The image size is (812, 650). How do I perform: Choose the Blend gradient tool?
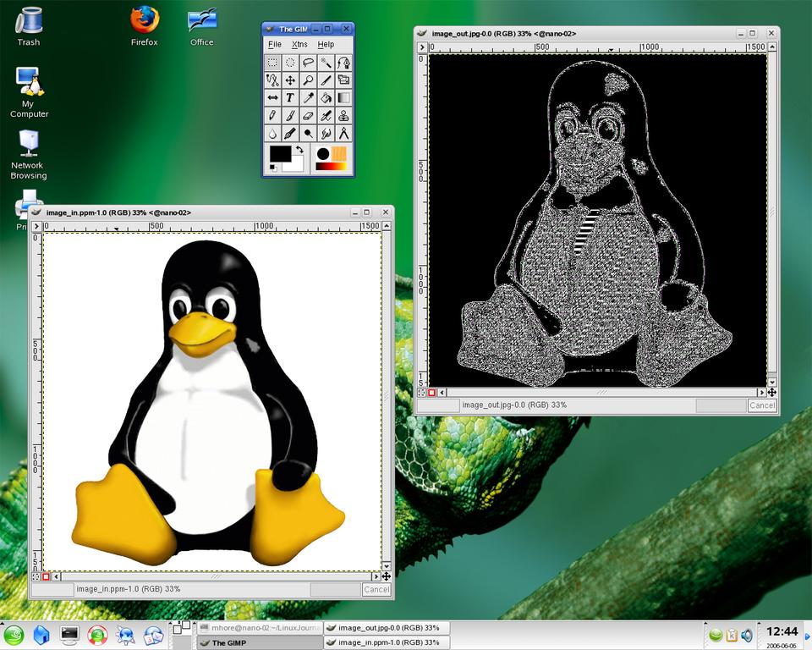click(x=343, y=98)
